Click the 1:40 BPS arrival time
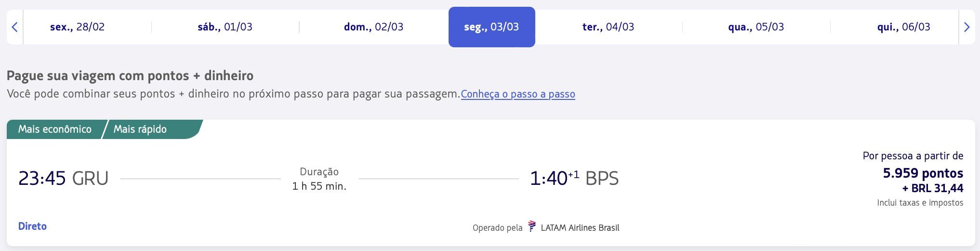Viewport: 980px width, 251px height. click(x=574, y=178)
